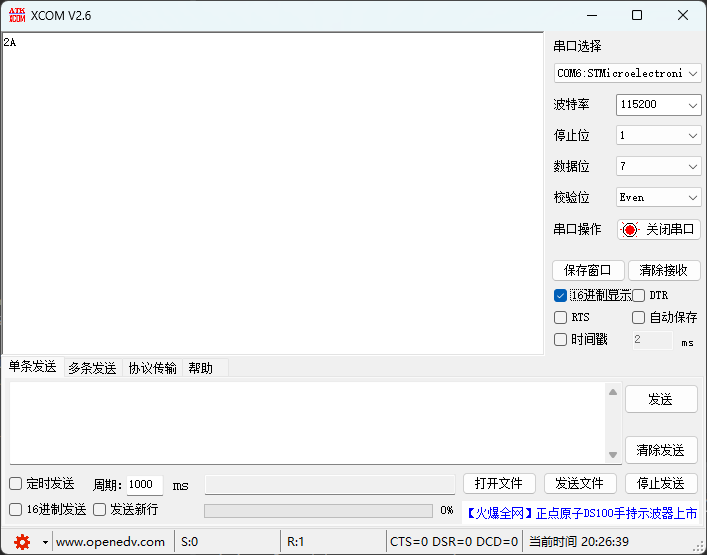The height and width of the screenshot is (555, 707).
Task: Click the 打开文件 button
Action: pos(499,484)
